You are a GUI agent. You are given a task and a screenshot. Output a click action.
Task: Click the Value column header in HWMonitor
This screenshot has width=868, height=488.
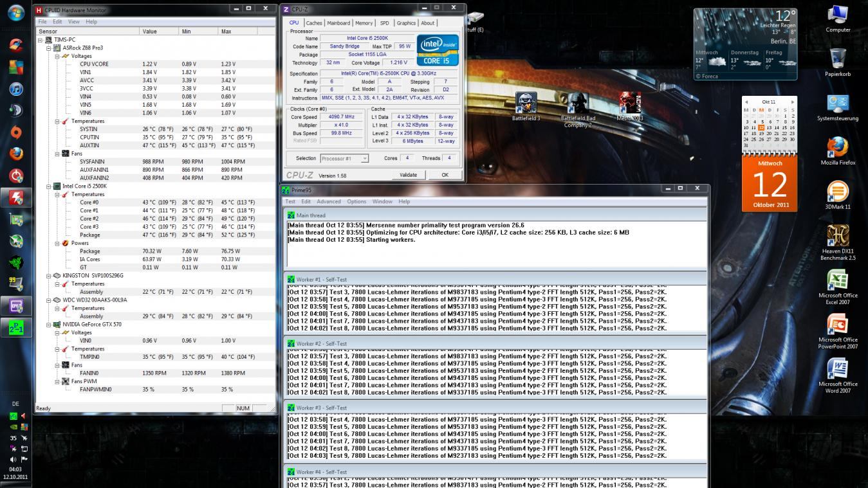tap(159, 31)
